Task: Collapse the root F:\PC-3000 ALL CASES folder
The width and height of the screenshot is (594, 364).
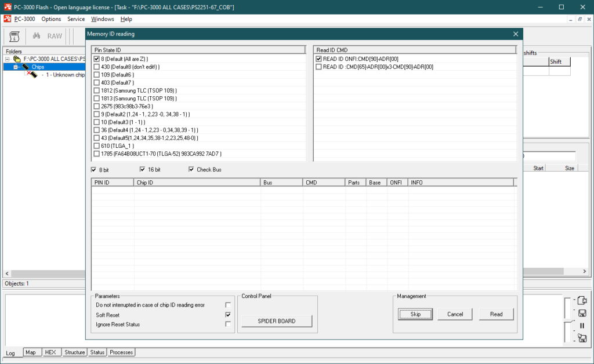Action: click(8, 59)
